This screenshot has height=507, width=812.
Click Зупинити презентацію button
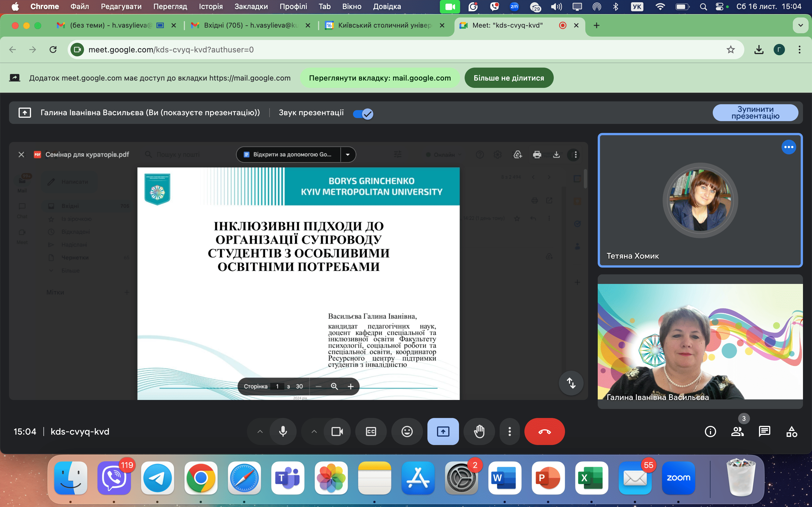click(x=755, y=113)
